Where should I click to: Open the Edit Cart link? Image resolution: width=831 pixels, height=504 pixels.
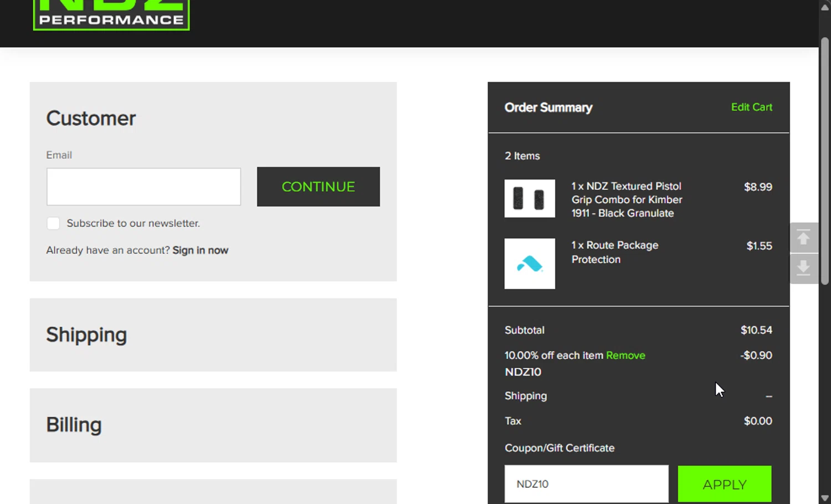pyautogui.click(x=751, y=107)
